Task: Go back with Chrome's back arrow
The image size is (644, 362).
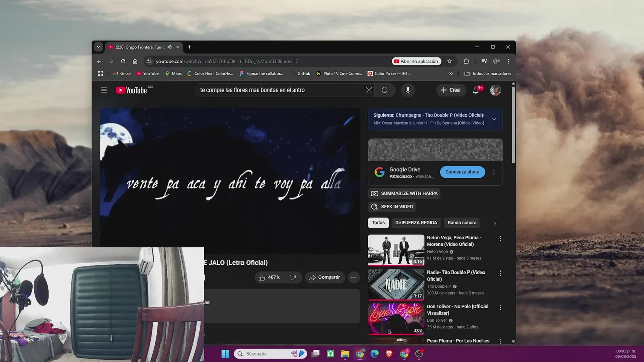Action: coord(99,61)
